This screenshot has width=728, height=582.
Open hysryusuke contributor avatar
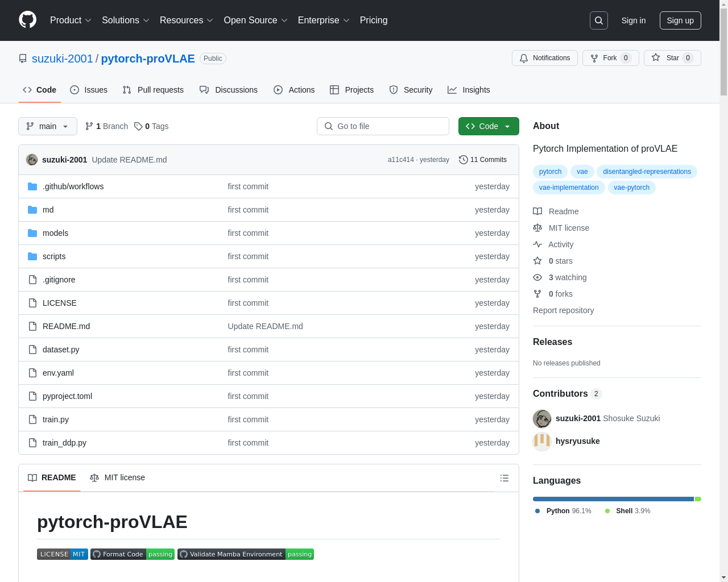coord(542,441)
